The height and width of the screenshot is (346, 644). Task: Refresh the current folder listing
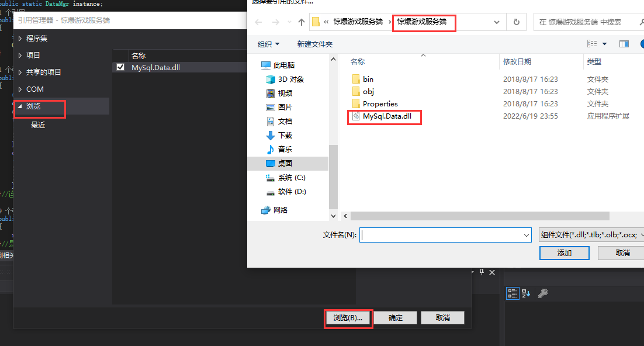pyautogui.click(x=516, y=22)
